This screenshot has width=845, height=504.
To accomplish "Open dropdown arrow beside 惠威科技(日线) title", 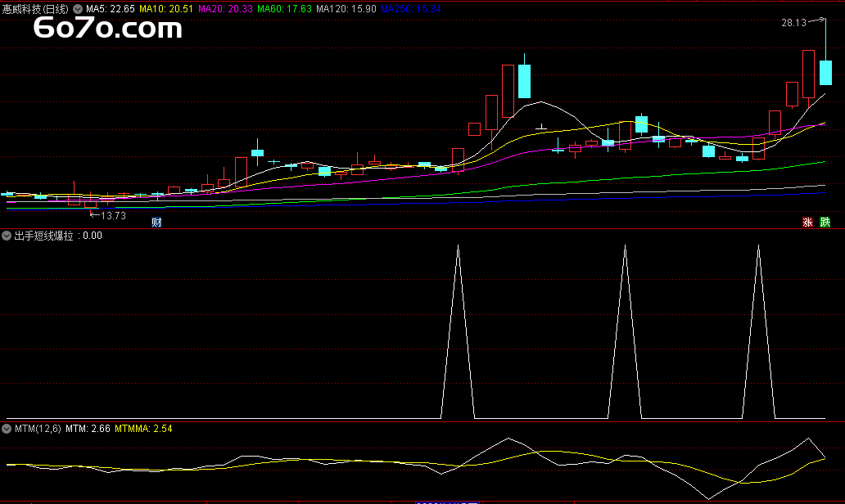I will (78, 8).
